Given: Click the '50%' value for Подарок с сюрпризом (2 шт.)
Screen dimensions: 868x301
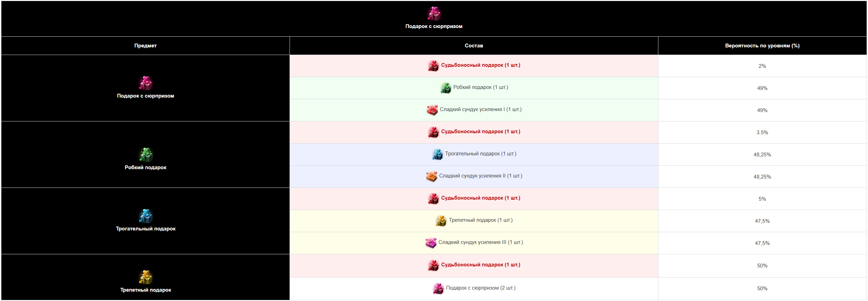Looking at the screenshot, I should (762, 289).
